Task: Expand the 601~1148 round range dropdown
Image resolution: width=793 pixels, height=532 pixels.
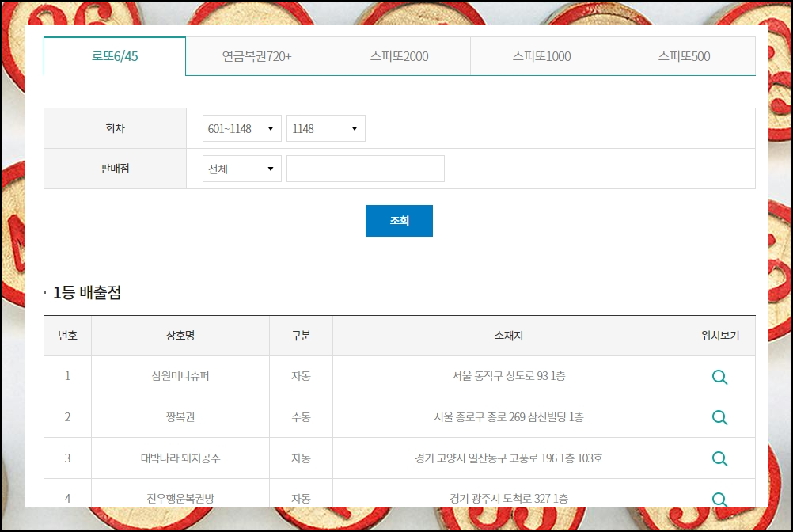Action: coord(241,128)
